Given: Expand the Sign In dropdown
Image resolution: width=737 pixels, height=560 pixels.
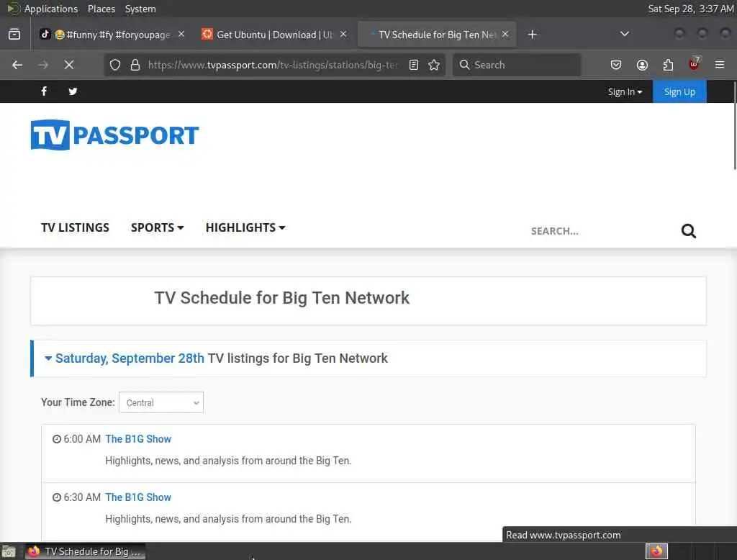Looking at the screenshot, I should pyautogui.click(x=625, y=91).
